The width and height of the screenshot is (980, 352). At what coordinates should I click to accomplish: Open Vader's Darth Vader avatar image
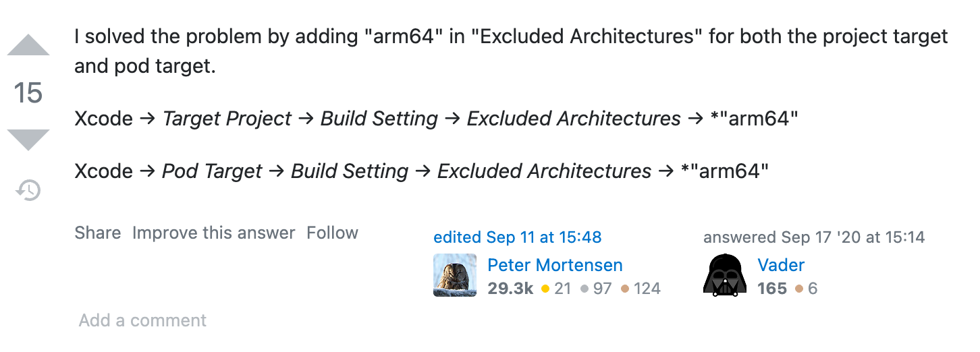click(x=725, y=275)
